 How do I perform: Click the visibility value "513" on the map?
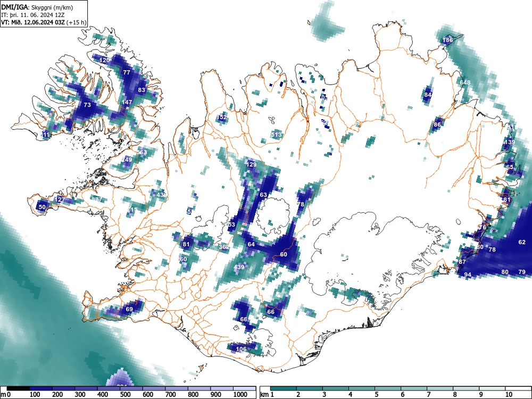277,135
